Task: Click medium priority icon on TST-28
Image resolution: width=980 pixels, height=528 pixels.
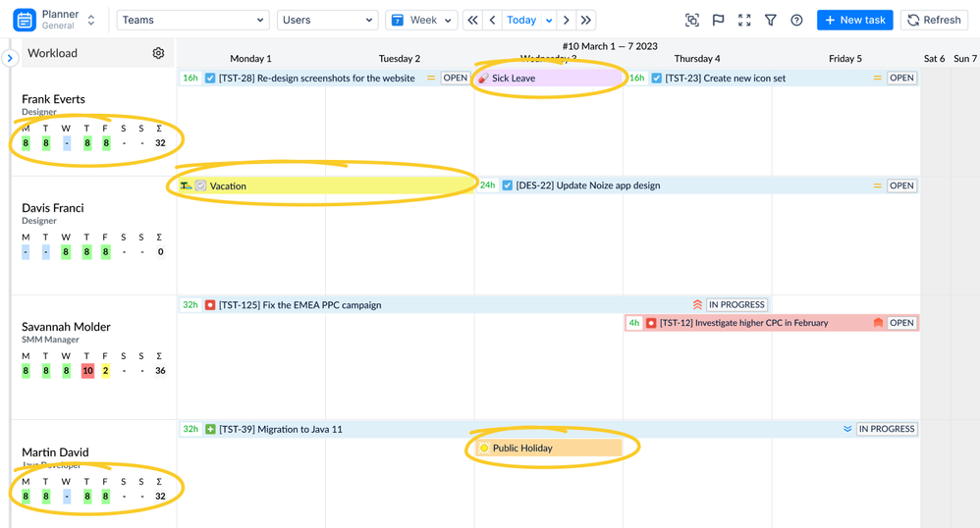Action: (x=431, y=79)
